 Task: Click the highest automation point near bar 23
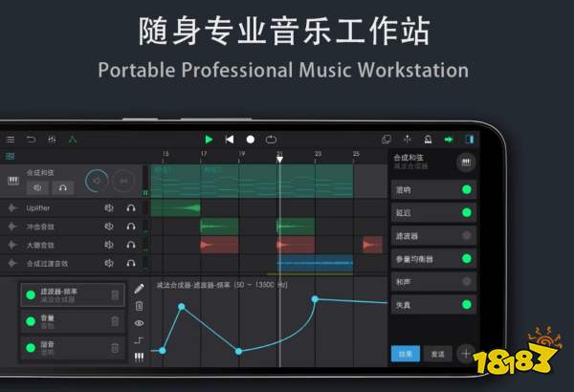pos(315,299)
